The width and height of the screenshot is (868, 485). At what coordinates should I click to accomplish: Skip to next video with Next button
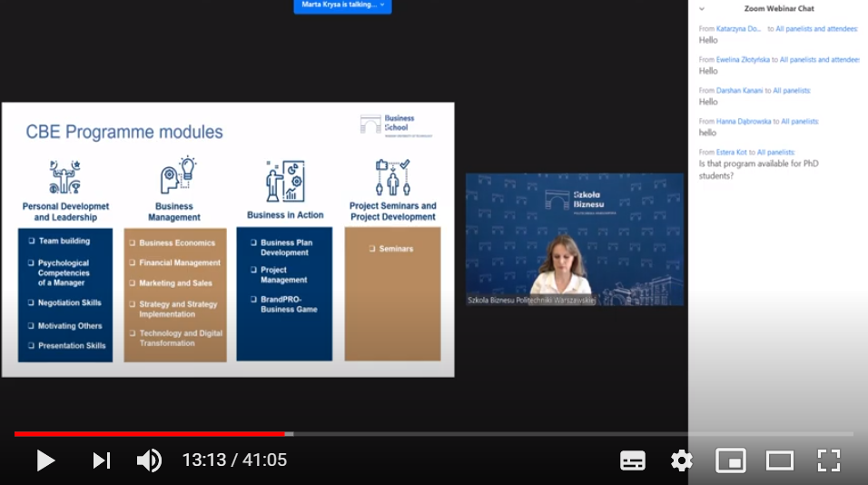pos(101,460)
